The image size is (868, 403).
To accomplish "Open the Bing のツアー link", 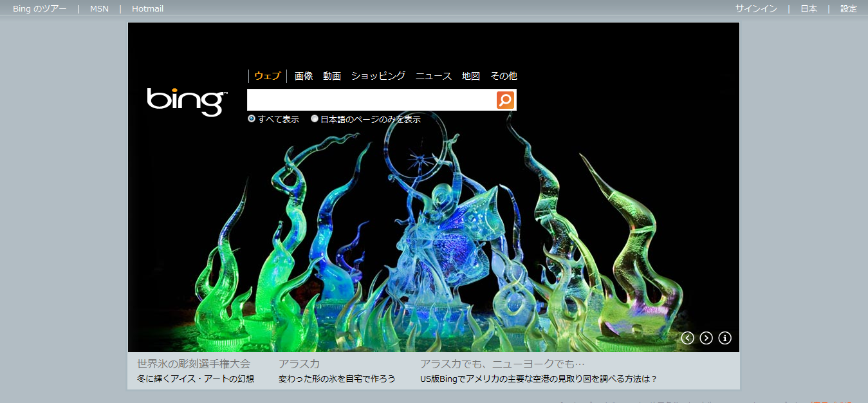I will [39, 8].
